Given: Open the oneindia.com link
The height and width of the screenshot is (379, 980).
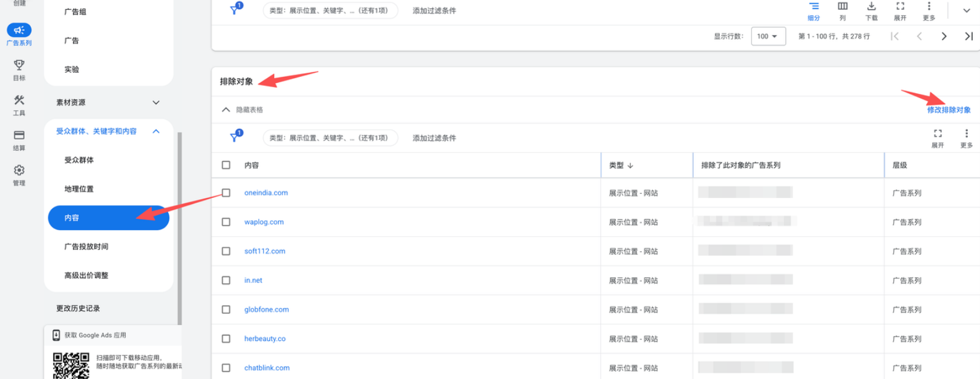Looking at the screenshot, I should [266, 193].
